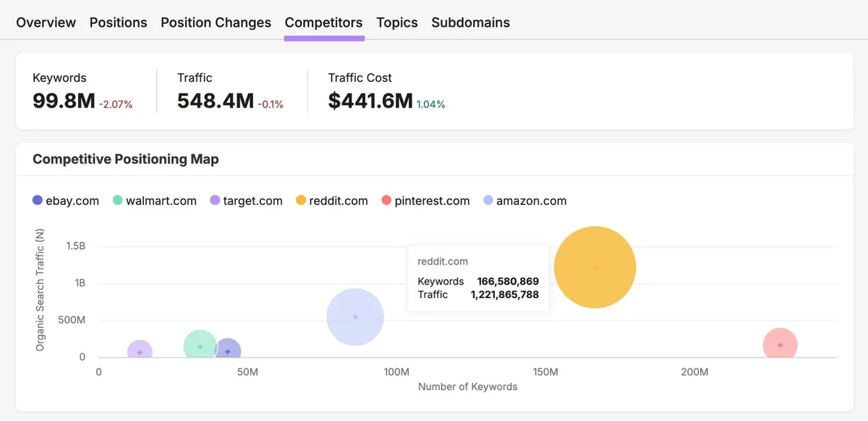The height and width of the screenshot is (422, 868).
Task: Toggle pinterest.com legend entry
Action: tap(425, 201)
